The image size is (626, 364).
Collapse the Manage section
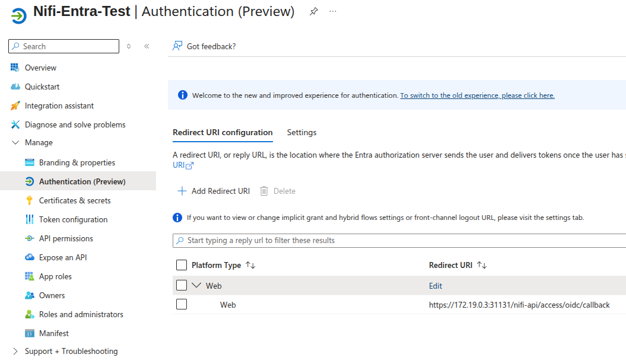pyautogui.click(x=15, y=143)
